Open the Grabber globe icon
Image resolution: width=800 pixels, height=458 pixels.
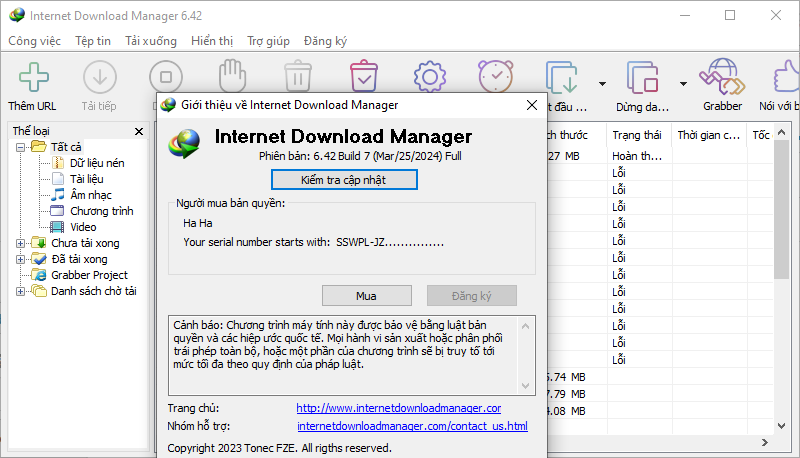(722, 77)
